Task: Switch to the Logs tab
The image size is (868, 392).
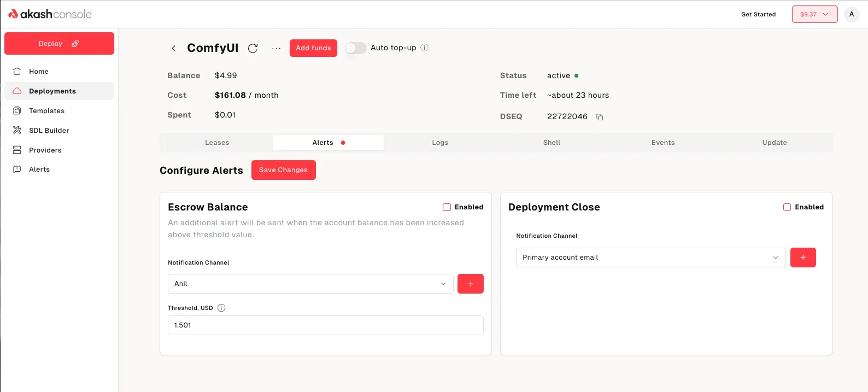Action: (440, 143)
